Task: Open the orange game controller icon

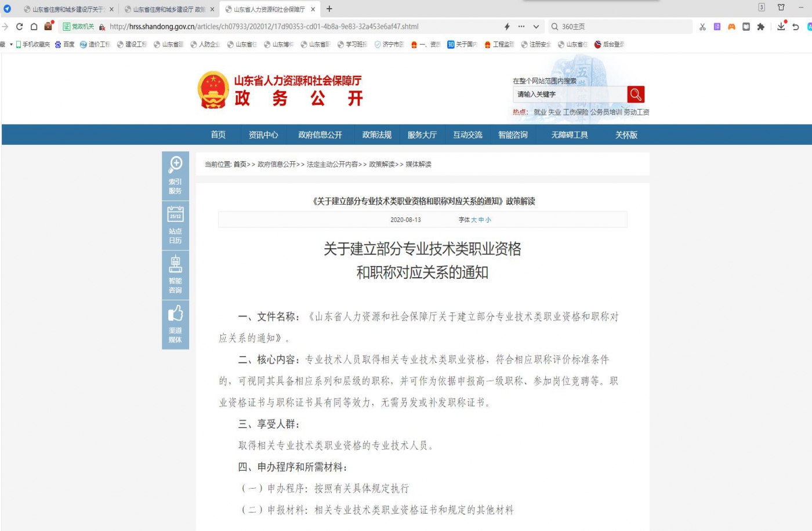Action: (731, 27)
